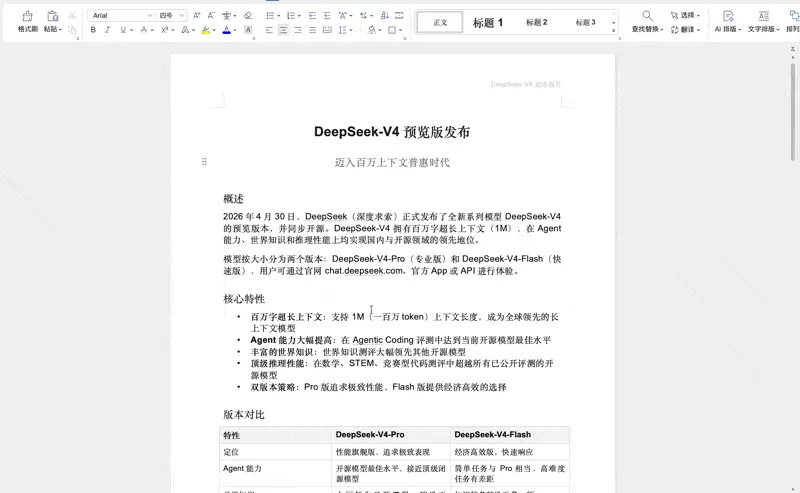Click the justify alignment icon
The height and width of the screenshot is (493, 800).
pos(312,30)
